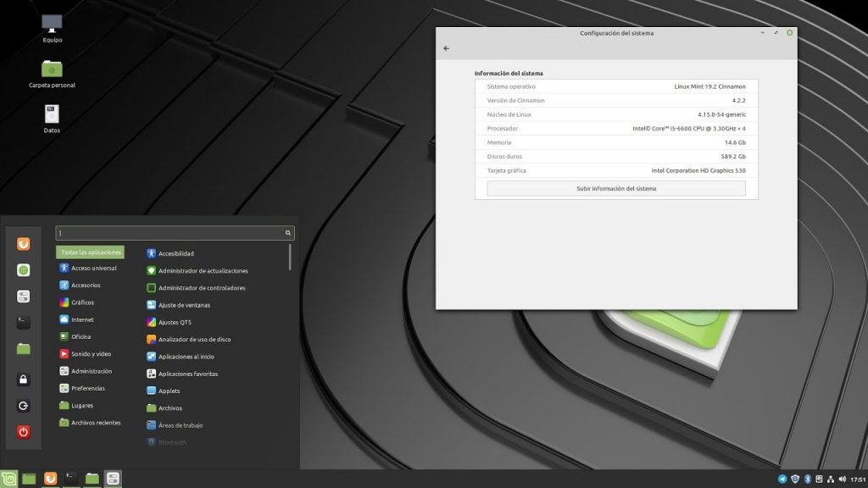Click the hard disk value 589.2 Gb

point(733,157)
